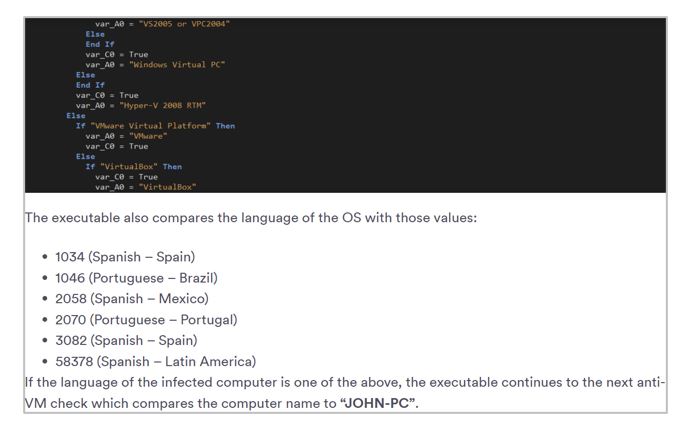Click the bullet point before 1034
Screen dimensions: 686x422
coord(45,258)
